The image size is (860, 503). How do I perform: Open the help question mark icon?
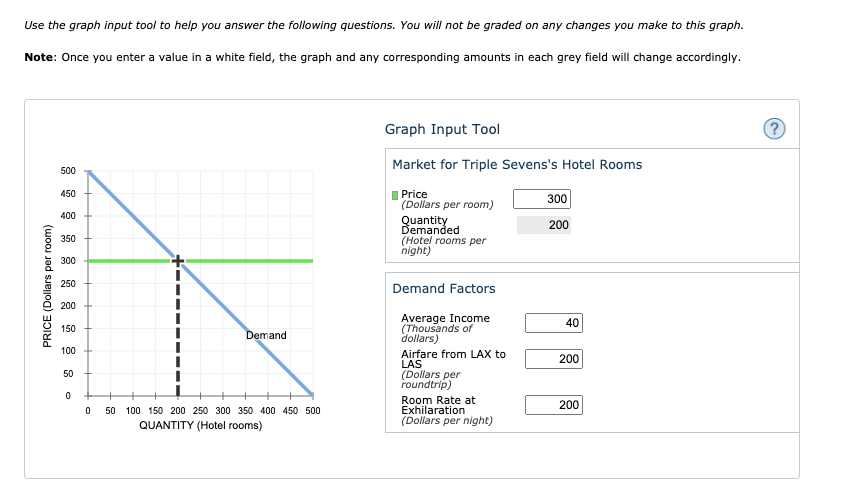pos(774,129)
